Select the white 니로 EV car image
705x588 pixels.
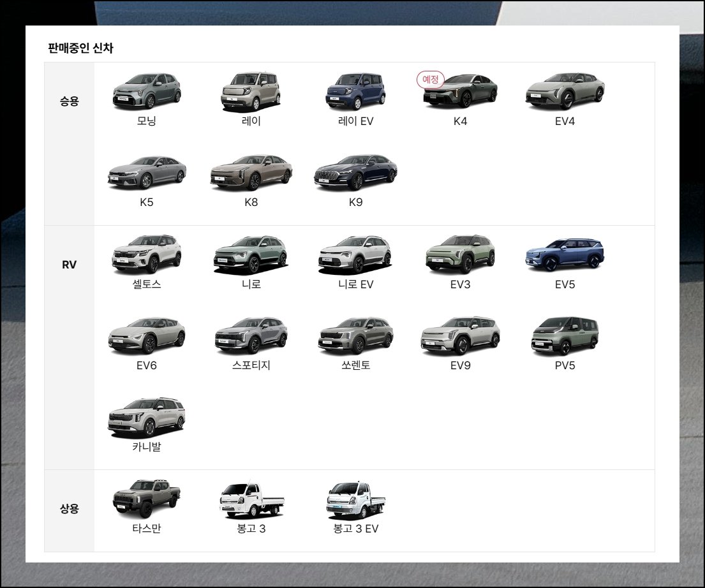(x=355, y=255)
